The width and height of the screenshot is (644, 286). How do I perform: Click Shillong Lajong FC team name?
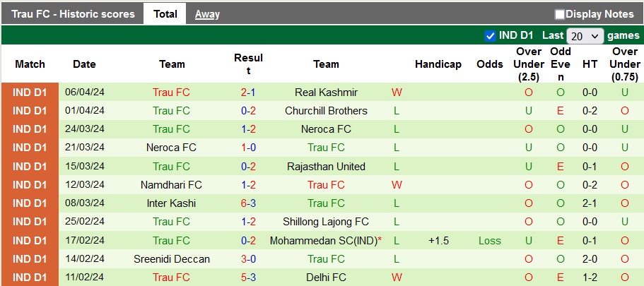[326, 222]
